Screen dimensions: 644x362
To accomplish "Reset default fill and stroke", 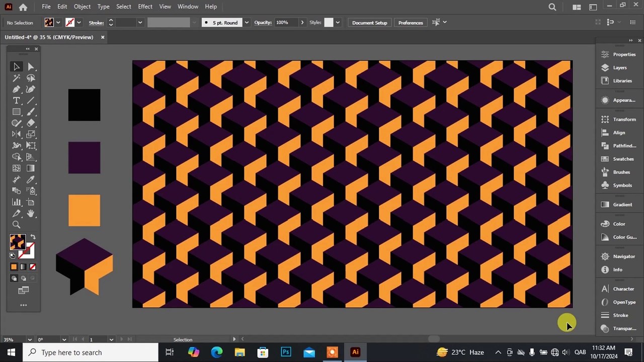I will click(x=13, y=256).
